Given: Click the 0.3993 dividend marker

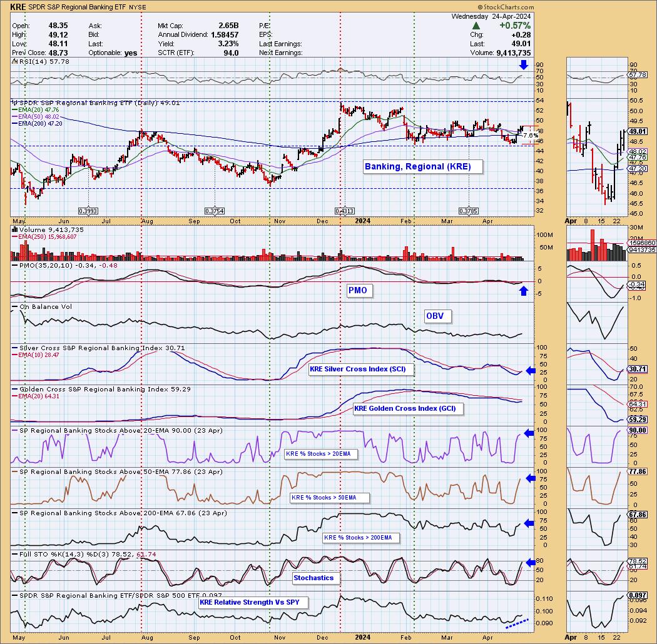Looking at the screenshot, I should tap(88, 211).
